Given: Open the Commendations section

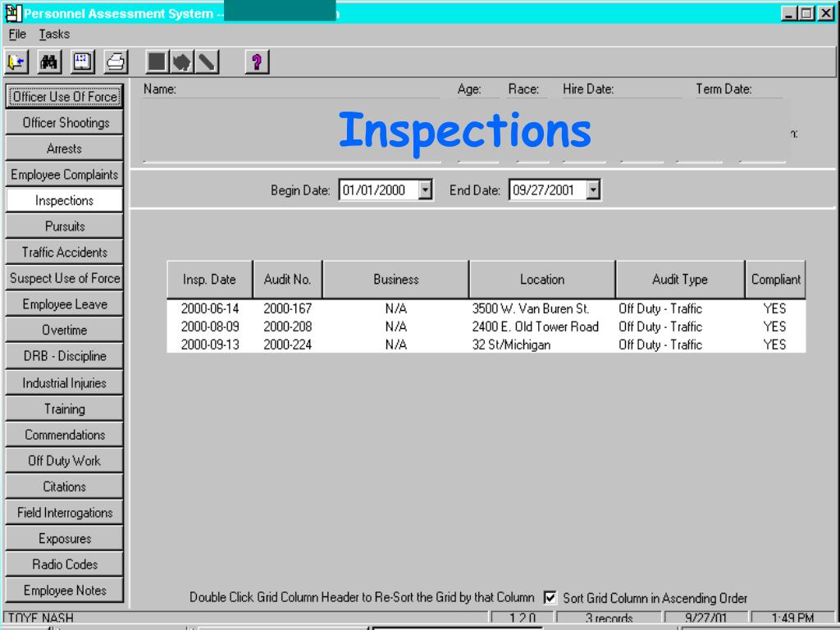Looking at the screenshot, I should tap(64, 435).
